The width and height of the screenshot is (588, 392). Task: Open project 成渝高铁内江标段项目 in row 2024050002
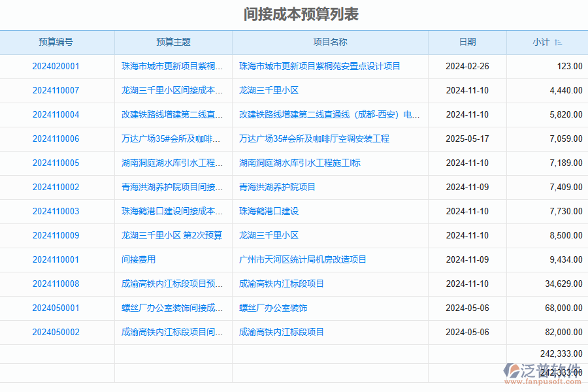[281, 333]
